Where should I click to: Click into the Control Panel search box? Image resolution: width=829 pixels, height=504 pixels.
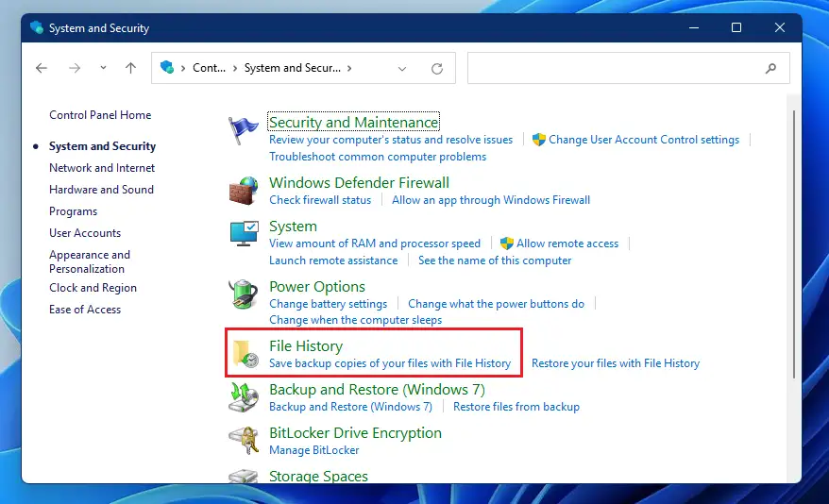629,68
